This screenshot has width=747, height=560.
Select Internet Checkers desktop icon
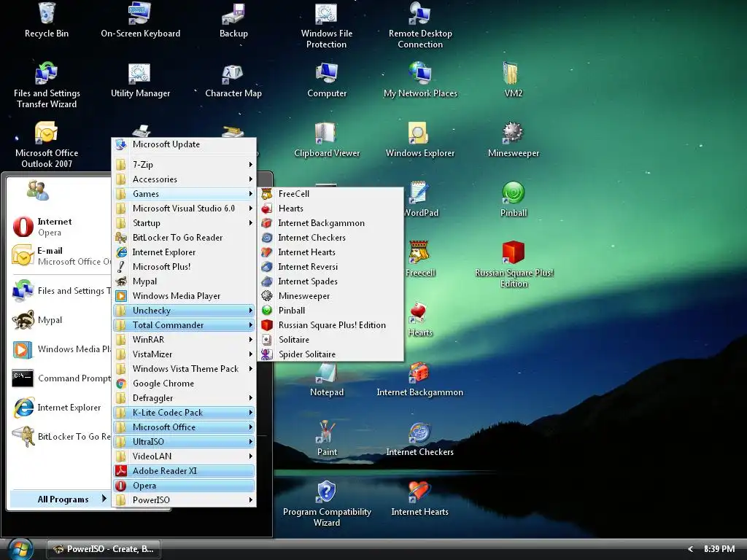click(x=419, y=439)
